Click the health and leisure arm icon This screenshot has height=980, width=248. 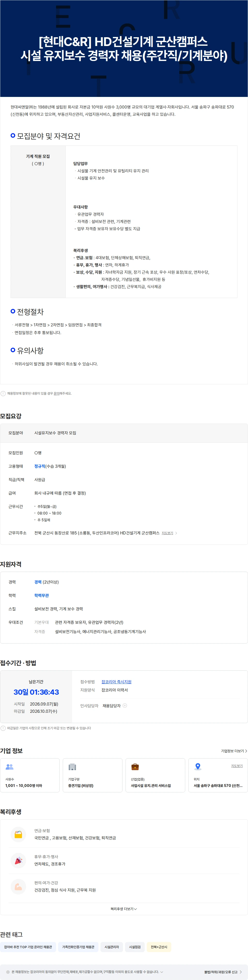coord(18,886)
